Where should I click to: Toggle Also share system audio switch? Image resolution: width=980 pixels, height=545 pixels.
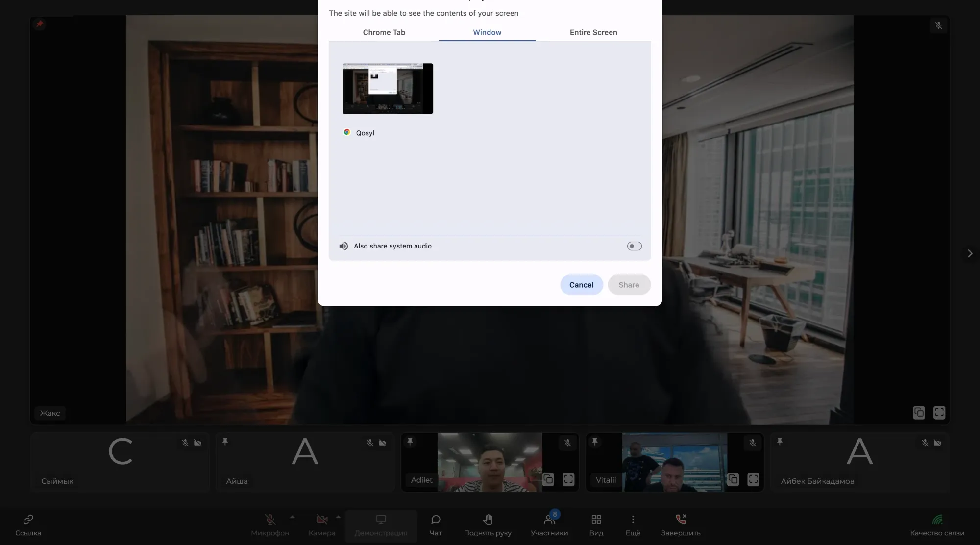tap(634, 246)
